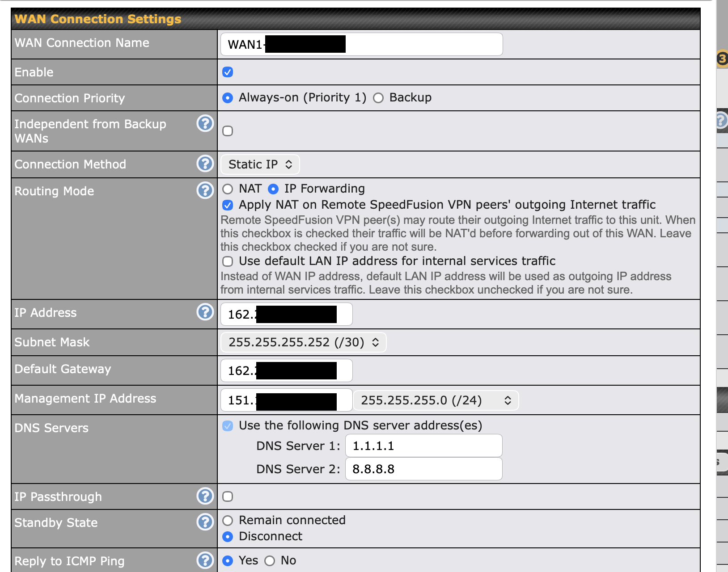Enable Use default LAN IP address option
Image resolution: width=728 pixels, height=572 pixels.
(228, 261)
